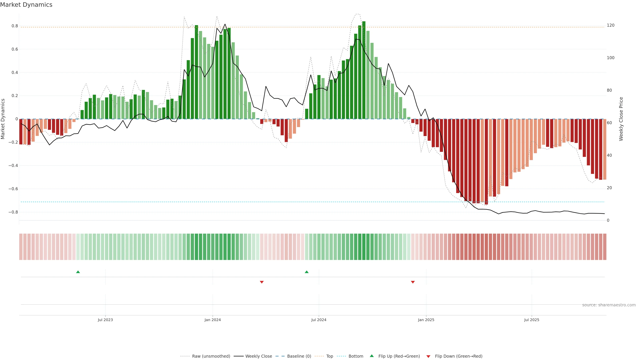Click the Flip Down (Green→Red) legend label
The image size is (644, 362).
pyautogui.click(x=459, y=356)
